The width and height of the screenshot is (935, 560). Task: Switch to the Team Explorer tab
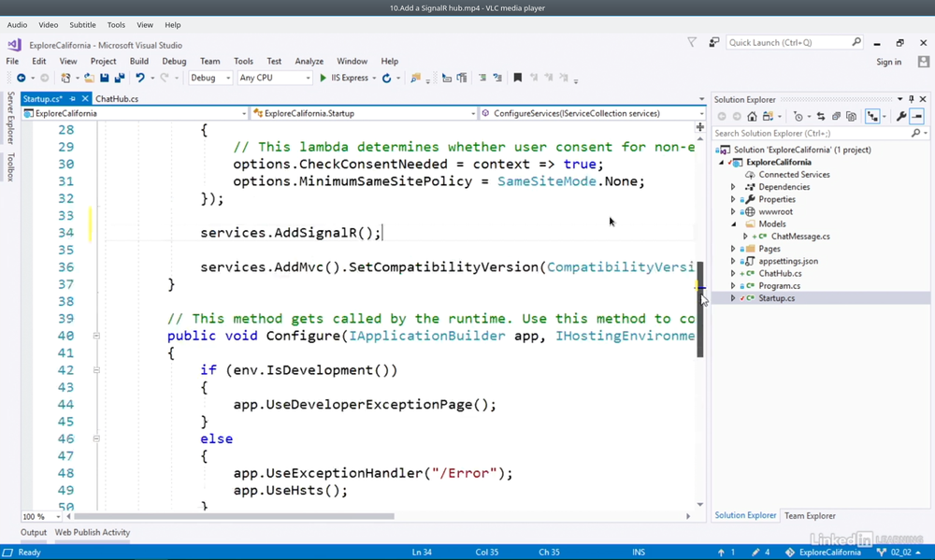click(x=809, y=516)
